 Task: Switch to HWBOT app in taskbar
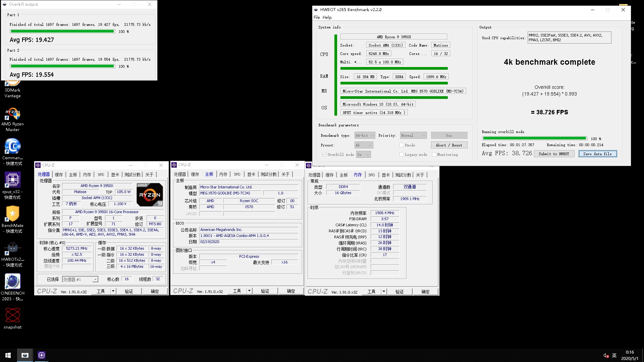[x=25, y=355]
